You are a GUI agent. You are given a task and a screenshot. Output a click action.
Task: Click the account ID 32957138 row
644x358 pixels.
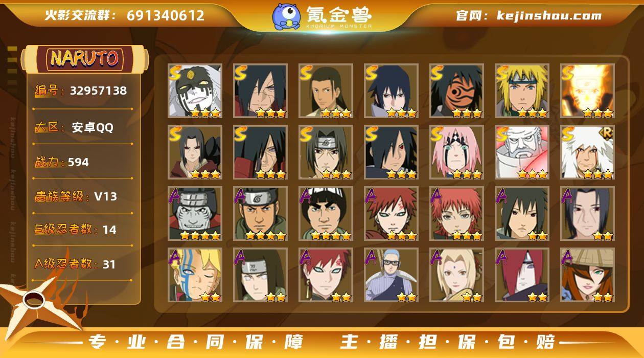coord(81,91)
